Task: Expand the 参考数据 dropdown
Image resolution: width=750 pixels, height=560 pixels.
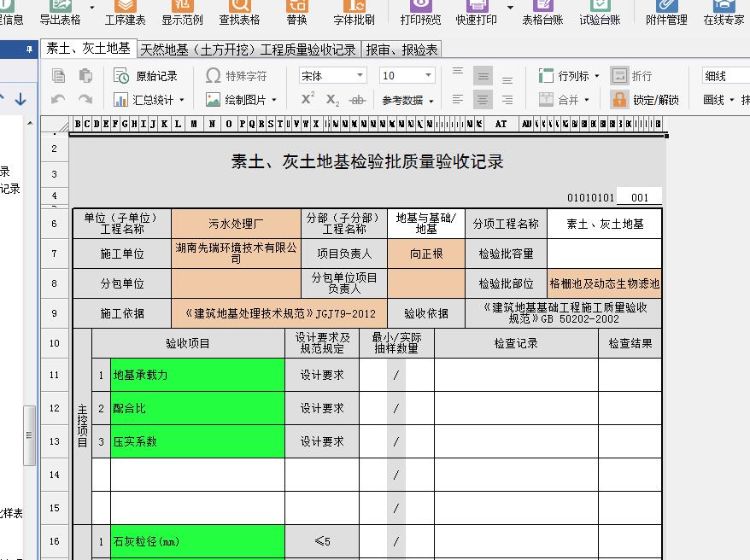Action: (x=407, y=100)
